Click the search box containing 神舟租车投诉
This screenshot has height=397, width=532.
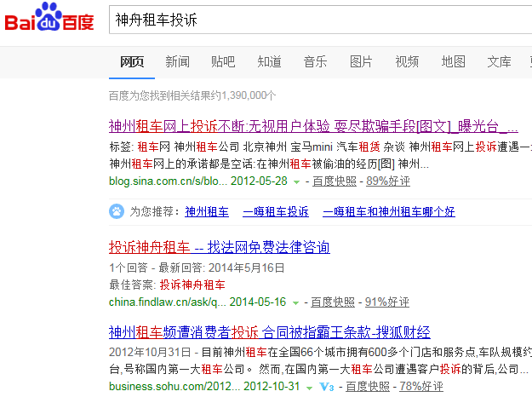coord(320,20)
